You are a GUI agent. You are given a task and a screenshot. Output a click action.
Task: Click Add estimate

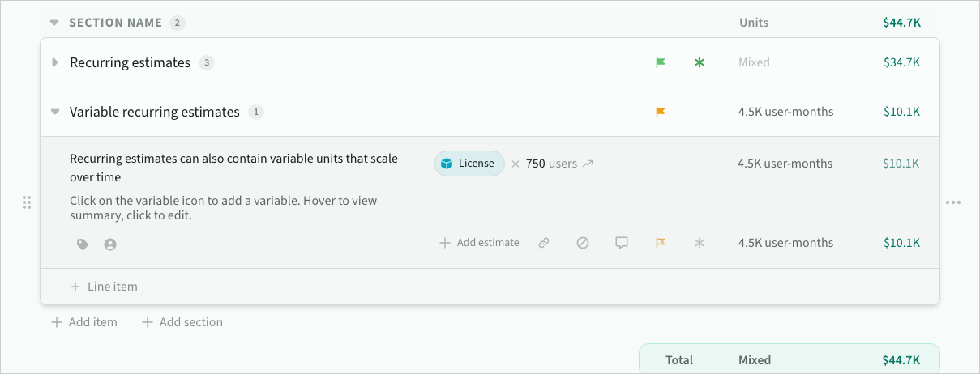[x=479, y=243]
